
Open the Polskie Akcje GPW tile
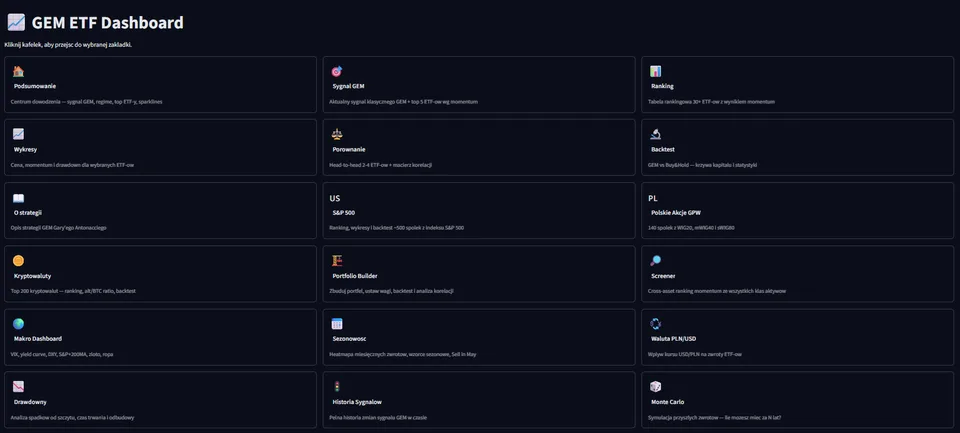click(798, 211)
